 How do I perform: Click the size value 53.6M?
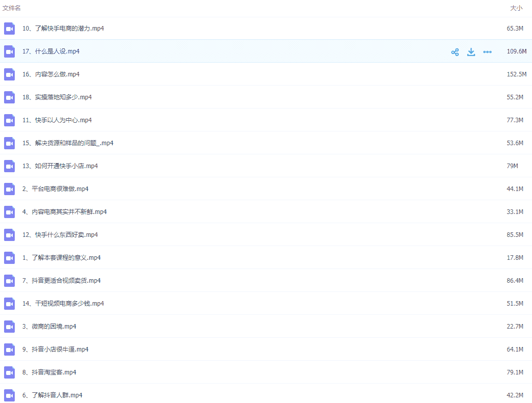pyautogui.click(x=515, y=143)
